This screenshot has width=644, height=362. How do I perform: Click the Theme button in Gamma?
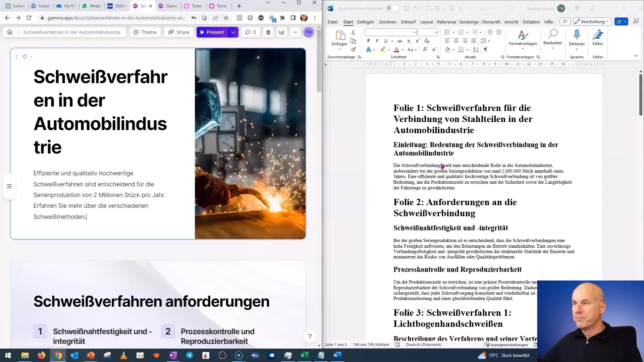149,32
